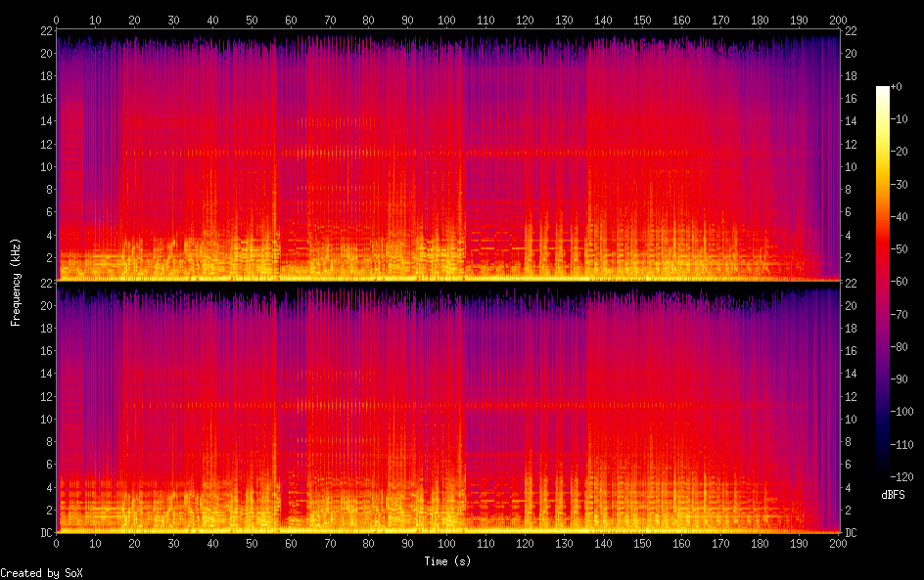Viewport: 924px width, 580px height.
Task: Select the 0 s label on the bottom time axis
Action: tap(57, 543)
